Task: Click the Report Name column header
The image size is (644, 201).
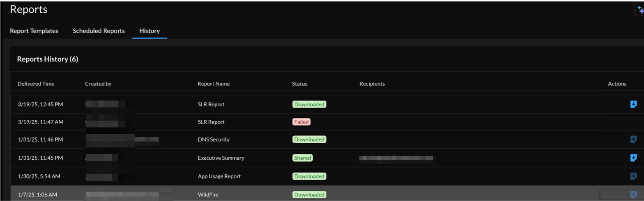Action: point(214,84)
